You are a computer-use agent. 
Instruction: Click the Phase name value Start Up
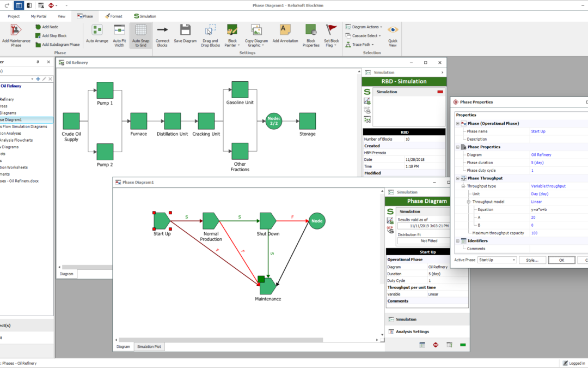tap(538, 131)
